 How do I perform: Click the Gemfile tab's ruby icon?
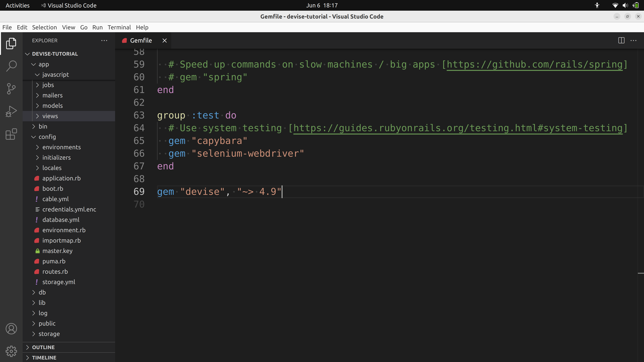[125, 41]
